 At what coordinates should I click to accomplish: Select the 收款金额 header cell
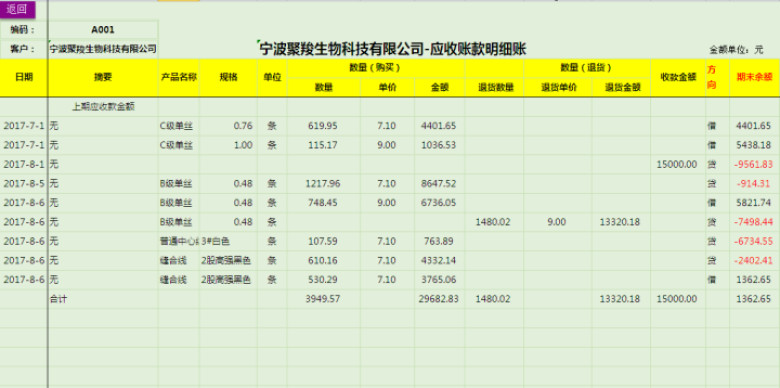point(678,78)
